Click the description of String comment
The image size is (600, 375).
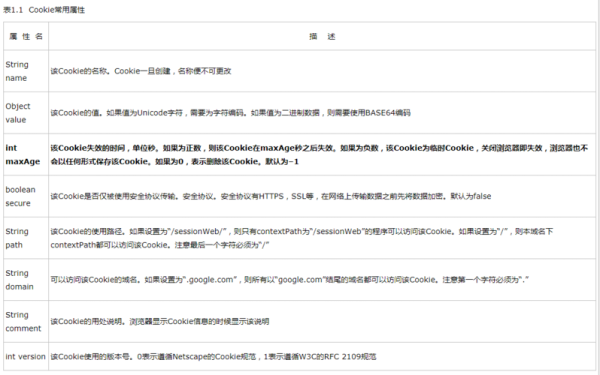pos(160,321)
